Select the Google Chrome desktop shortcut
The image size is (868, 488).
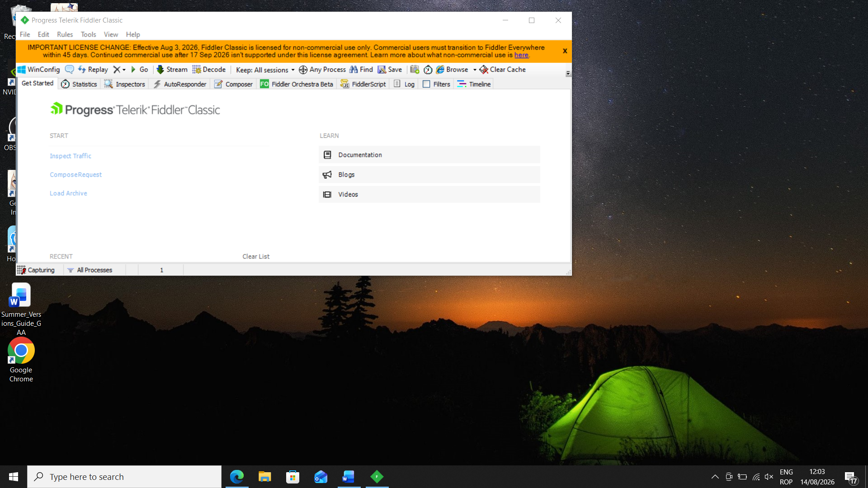pos(21,361)
